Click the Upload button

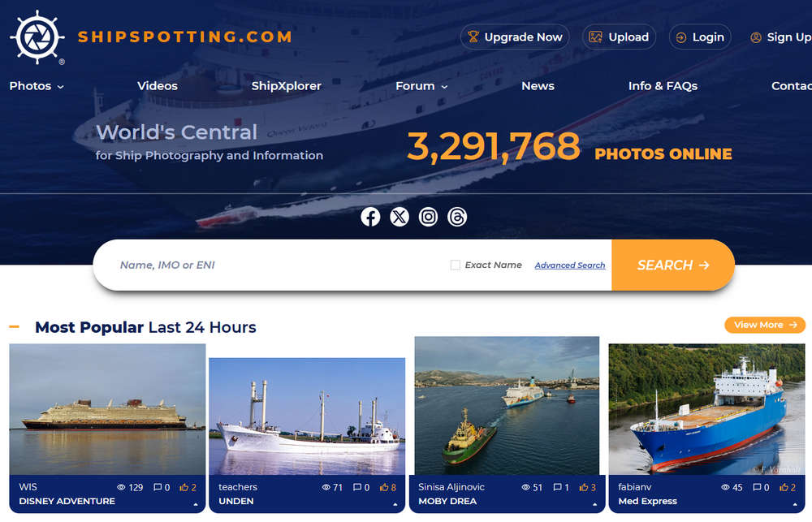point(619,37)
